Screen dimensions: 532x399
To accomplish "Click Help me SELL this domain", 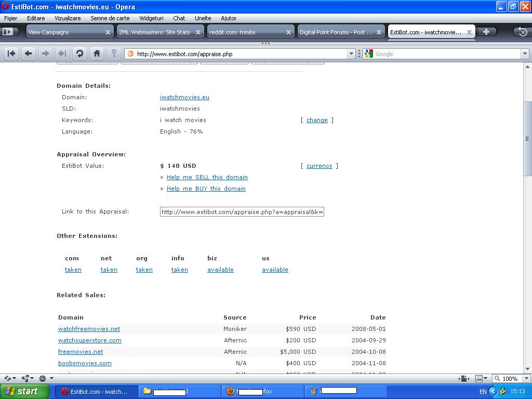I will [x=207, y=177].
